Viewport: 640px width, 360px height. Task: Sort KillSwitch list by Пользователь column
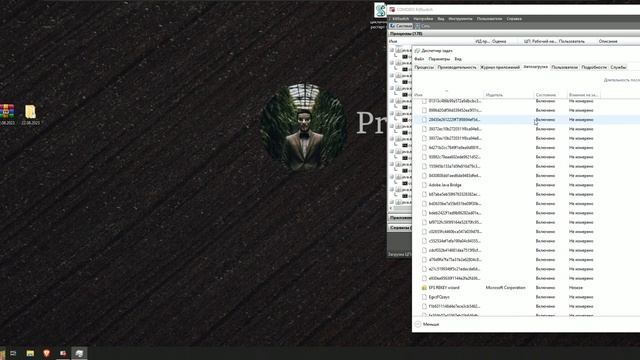coord(571,41)
